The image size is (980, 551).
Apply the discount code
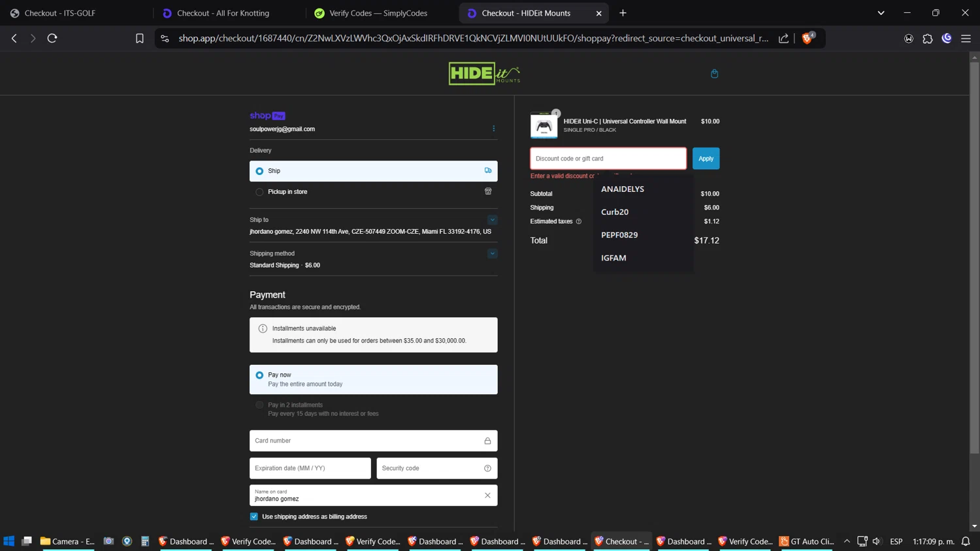coord(706,159)
